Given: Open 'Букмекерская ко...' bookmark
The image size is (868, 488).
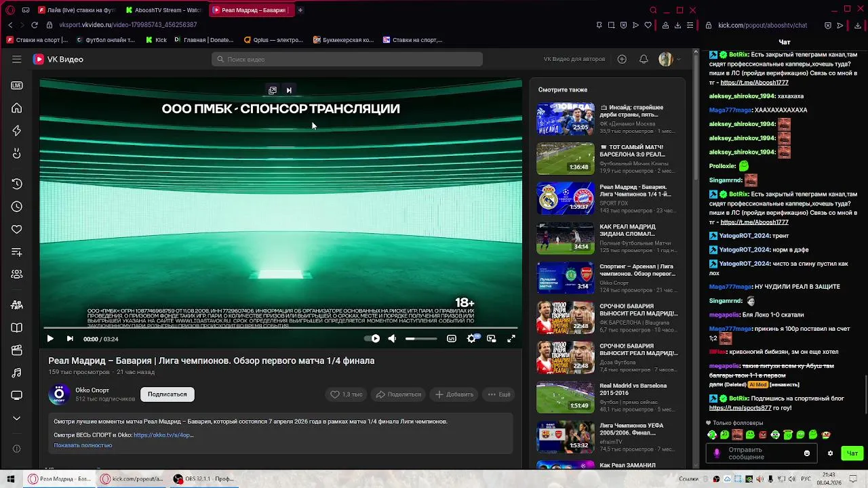Looking at the screenshot, I should (343, 40).
